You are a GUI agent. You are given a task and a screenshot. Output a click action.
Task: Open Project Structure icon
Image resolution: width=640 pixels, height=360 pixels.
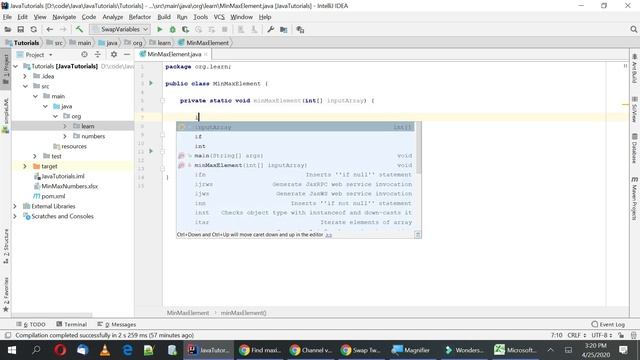coord(284,29)
